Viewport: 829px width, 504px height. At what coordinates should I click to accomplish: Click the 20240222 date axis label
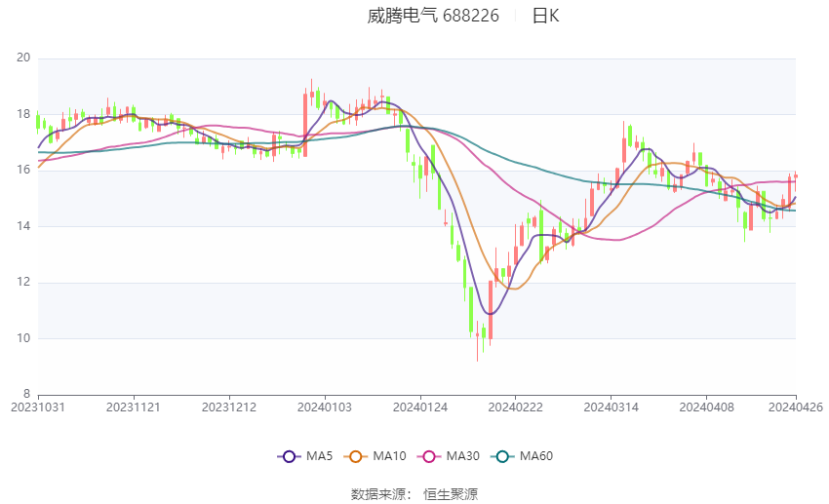515,406
